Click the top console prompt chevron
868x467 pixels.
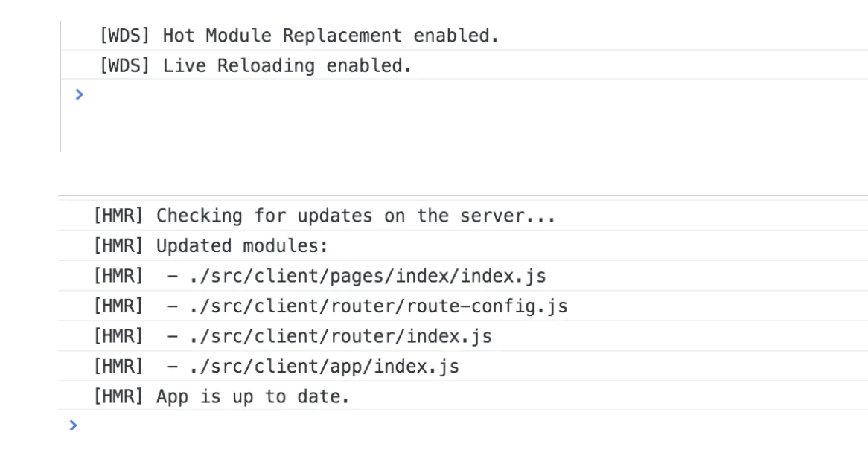[x=80, y=94]
